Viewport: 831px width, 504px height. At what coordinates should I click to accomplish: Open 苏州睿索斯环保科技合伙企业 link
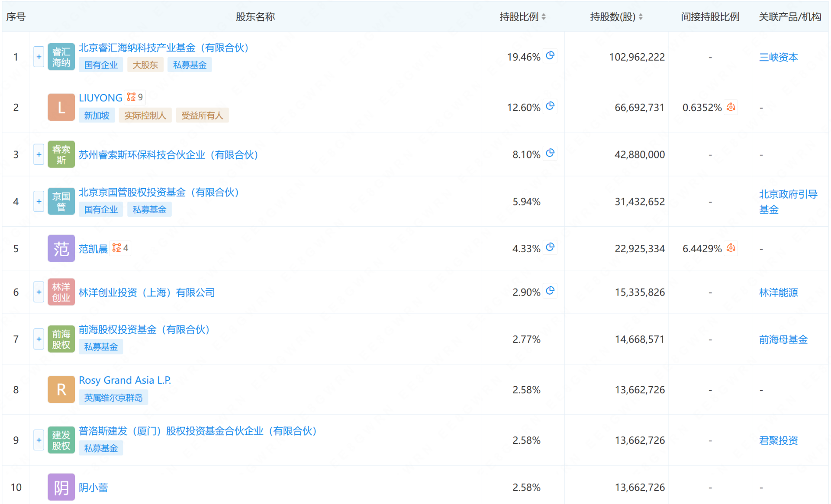click(168, 154)
